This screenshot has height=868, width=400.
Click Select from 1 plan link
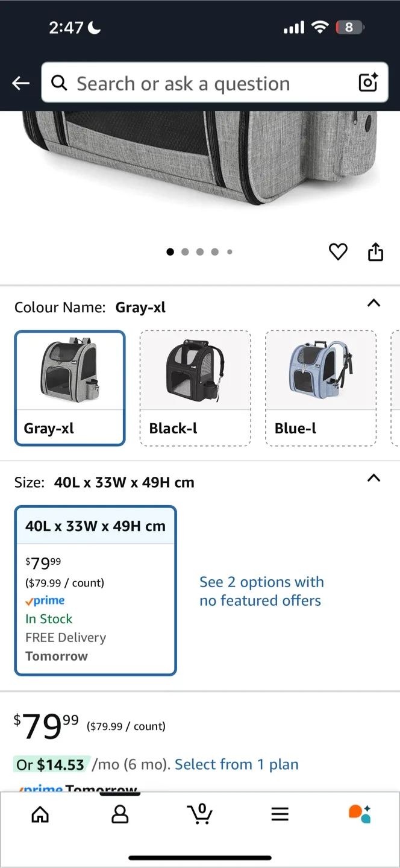tap(236, 764)
